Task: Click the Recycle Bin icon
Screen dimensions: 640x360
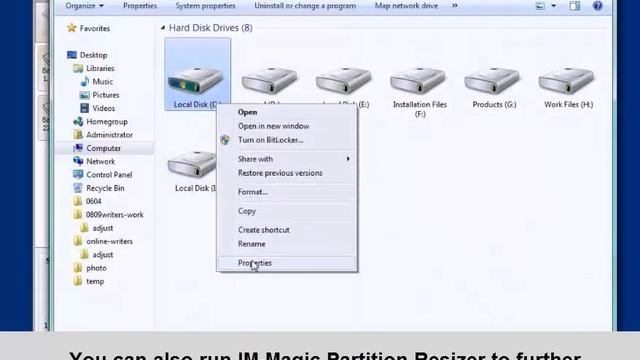Action: tap(78, 188)
